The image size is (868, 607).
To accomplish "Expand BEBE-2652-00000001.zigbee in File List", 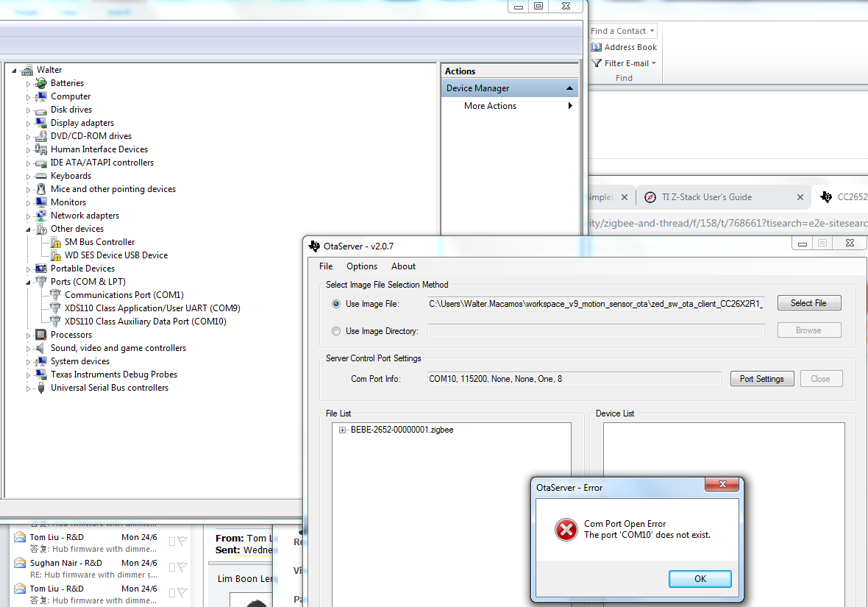I will click(342, 430).
